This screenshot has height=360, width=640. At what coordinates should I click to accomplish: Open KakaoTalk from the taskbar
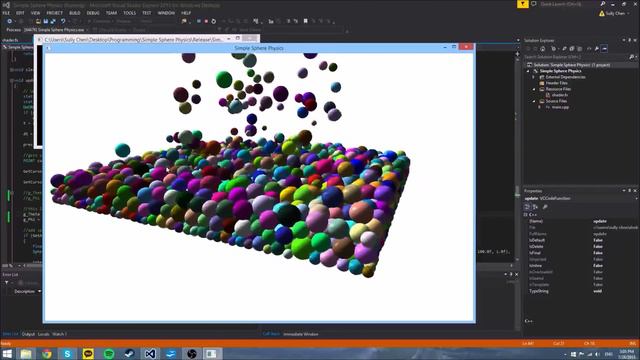(88, 353)
